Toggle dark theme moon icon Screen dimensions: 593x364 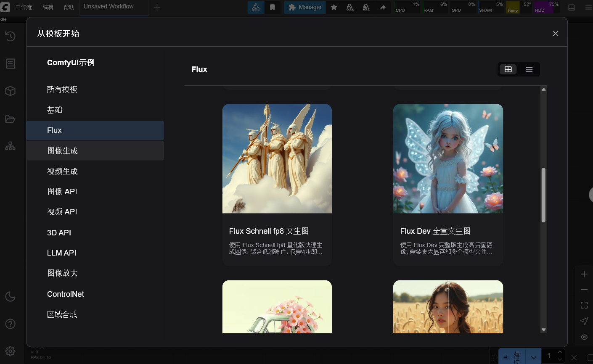[11, 297]
